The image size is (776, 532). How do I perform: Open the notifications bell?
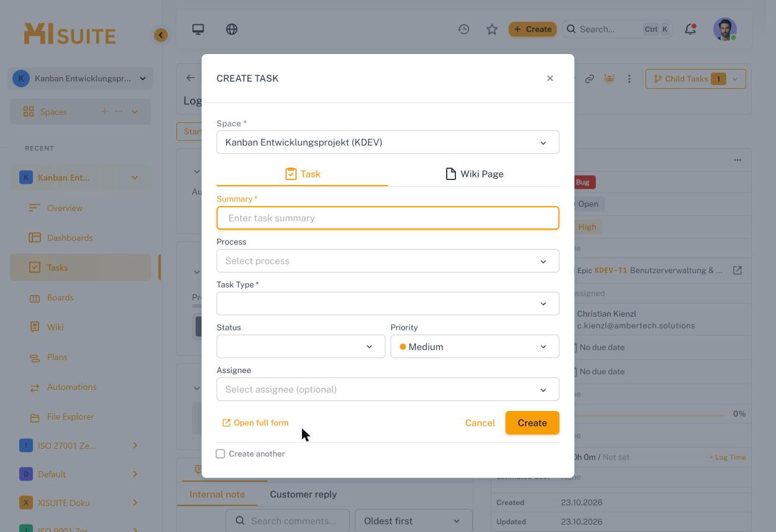(x=690, y=29)
